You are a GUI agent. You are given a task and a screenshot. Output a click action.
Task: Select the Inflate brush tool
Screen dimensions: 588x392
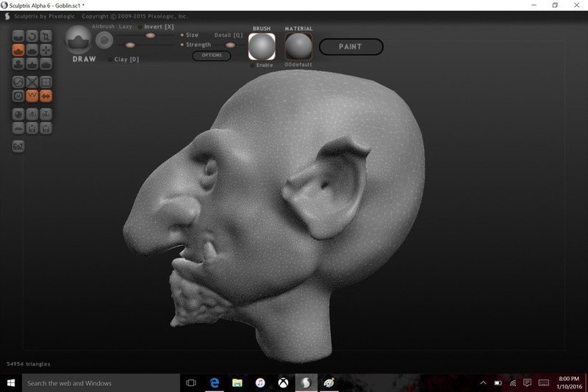coord(18,64)
